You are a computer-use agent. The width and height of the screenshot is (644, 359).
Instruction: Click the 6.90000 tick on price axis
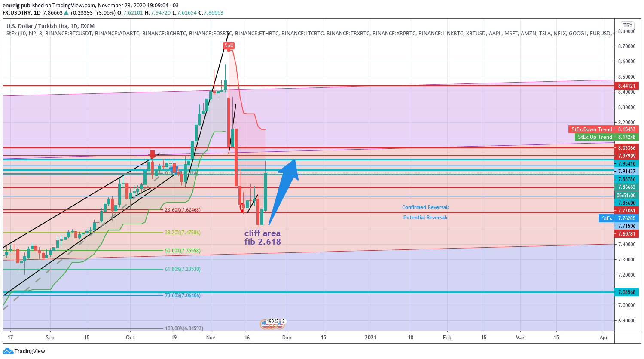pyautogui.click(x=627, y=321)
